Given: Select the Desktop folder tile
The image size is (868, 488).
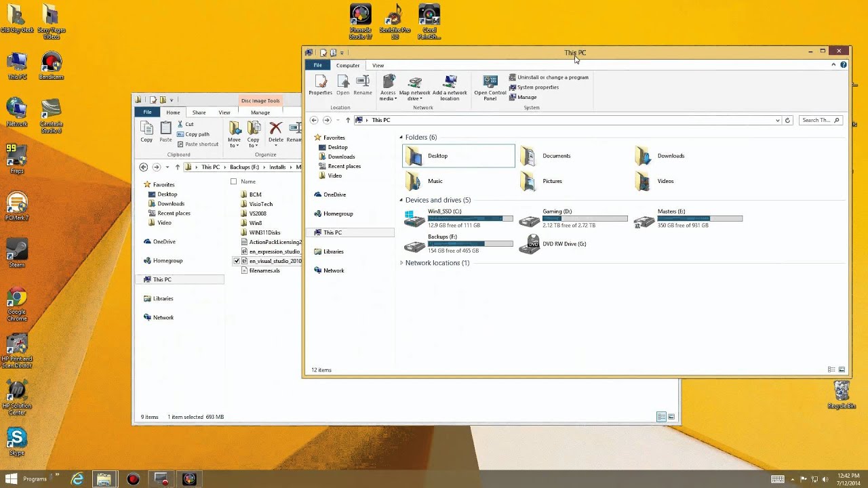Looking at the screenshot, I should (x=458, y=156).
